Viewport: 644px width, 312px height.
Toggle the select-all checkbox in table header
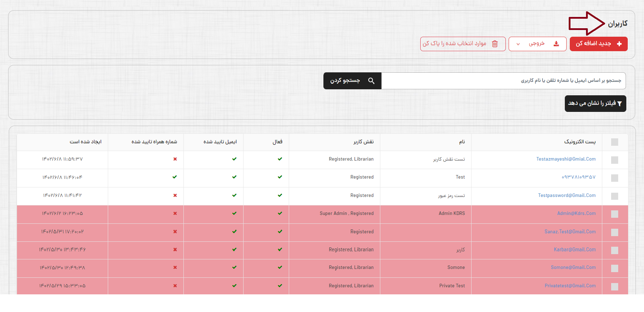pyautogui.click(x=614, y=142)
